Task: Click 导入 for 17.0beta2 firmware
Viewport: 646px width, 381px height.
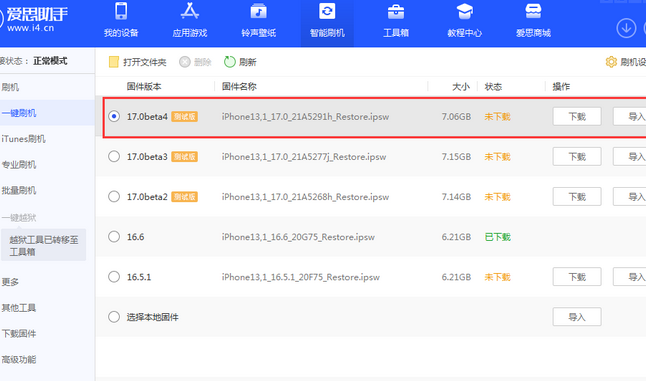Action: point(630,196)
